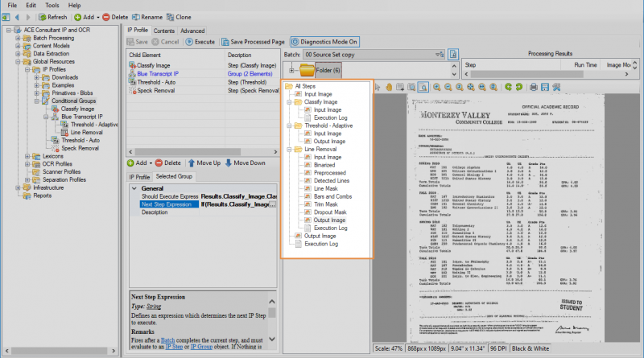644x358 pixels.
Task: Open the Batch source set dropdown
Action: 437,54
